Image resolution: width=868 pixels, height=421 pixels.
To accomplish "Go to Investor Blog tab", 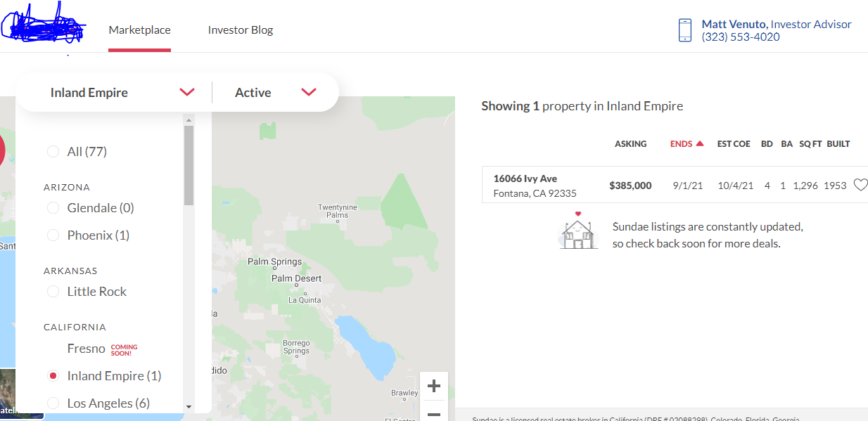I will point(240,30).
